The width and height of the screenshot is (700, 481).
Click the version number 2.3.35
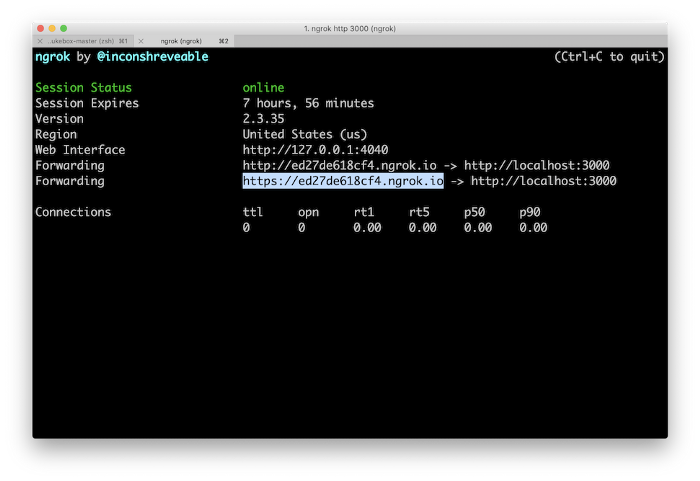263,119
